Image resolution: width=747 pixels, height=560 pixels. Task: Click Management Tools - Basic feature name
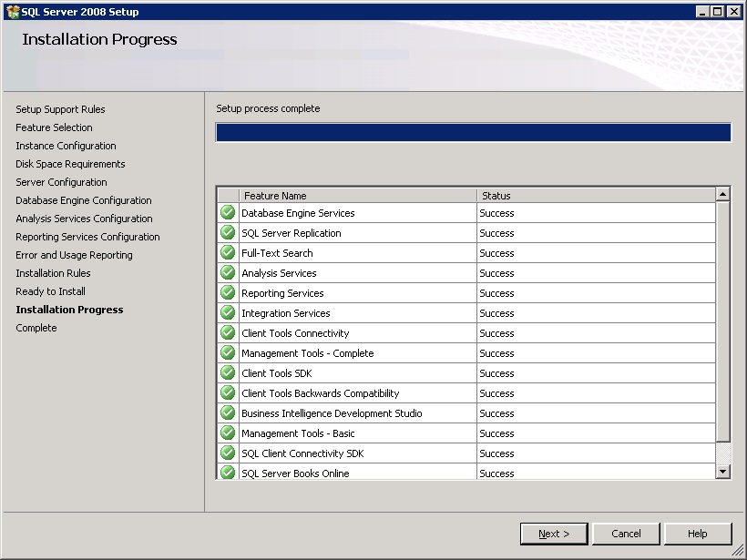(298, 433)
